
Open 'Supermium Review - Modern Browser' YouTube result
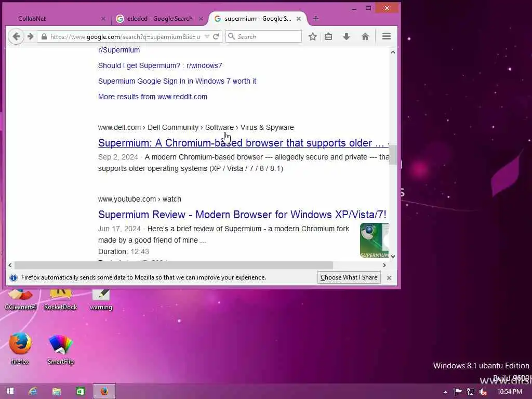(x=242, y=215)
